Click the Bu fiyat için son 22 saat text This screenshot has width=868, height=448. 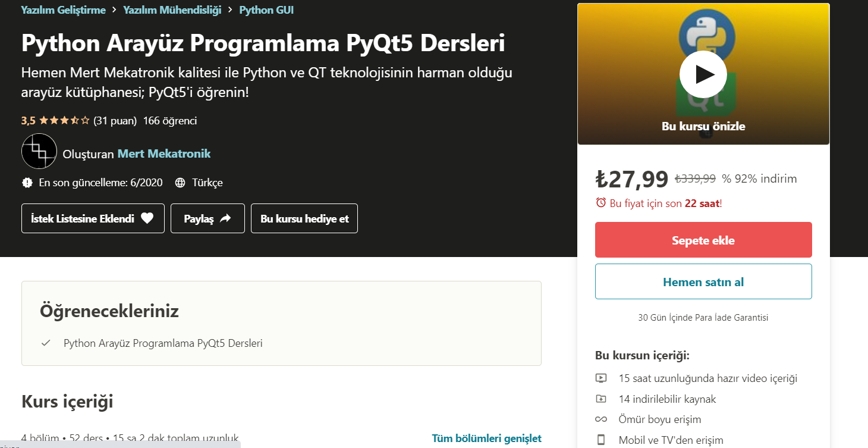pos(666,203)
